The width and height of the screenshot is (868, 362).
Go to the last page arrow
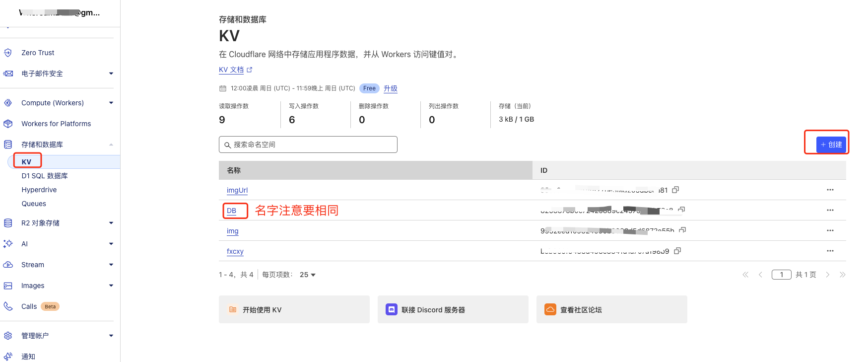(842, 275)
